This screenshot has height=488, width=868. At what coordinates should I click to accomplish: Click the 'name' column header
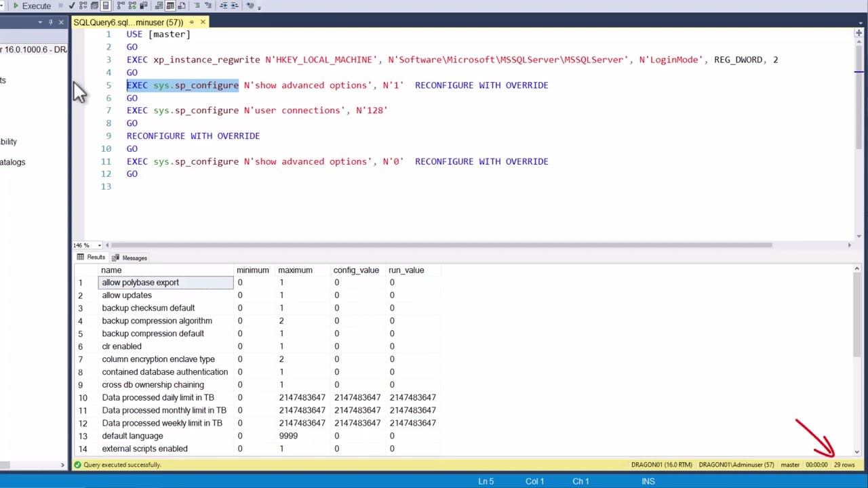pos(166,270)
